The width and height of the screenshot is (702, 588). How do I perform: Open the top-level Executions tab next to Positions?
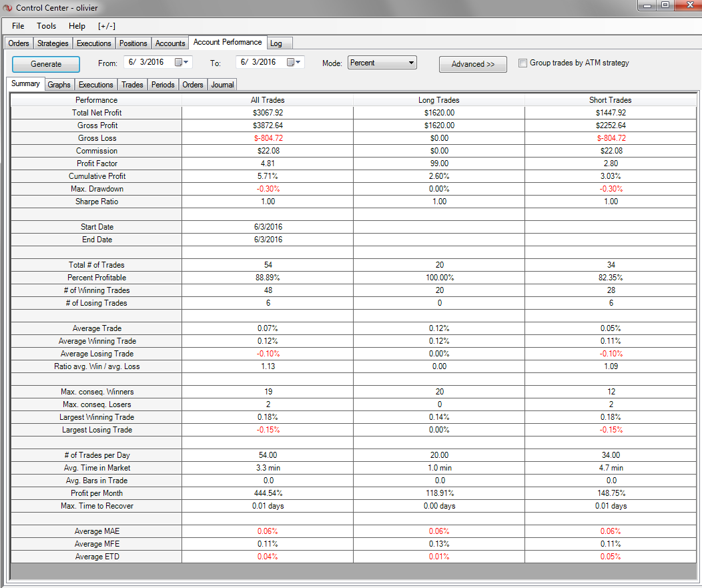pyautogui.click(x=93, y=43)
